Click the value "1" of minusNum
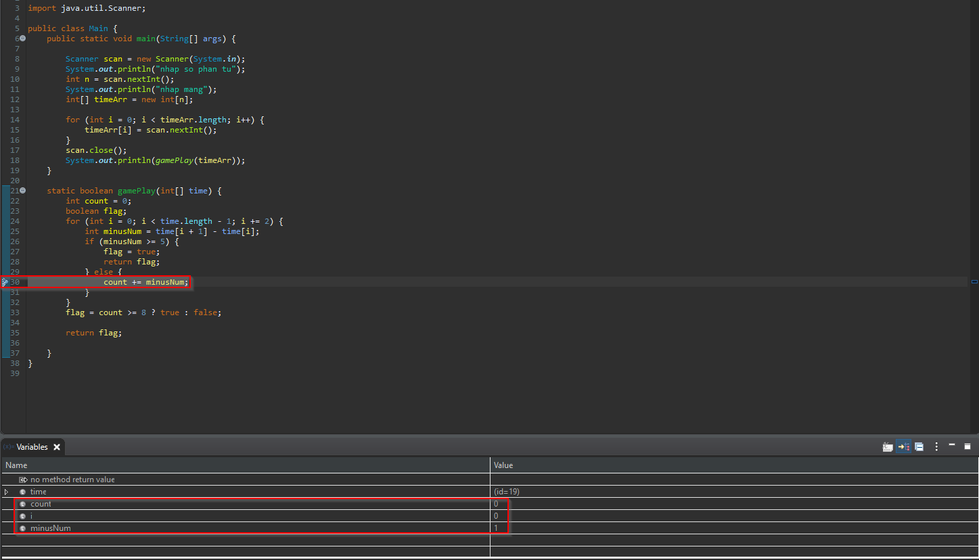This screenshot has width=979, height=560. coord(496,528)
